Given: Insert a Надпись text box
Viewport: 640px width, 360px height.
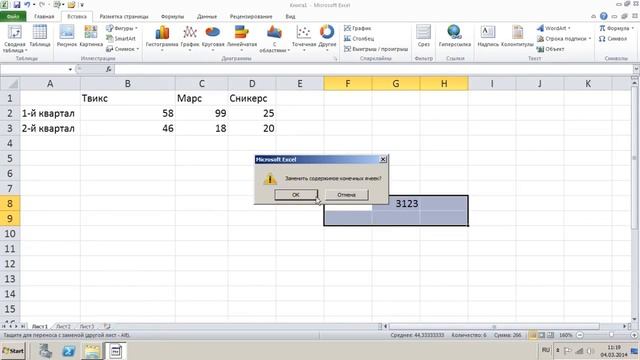Looking at the screenshot, I should (488, 36).
